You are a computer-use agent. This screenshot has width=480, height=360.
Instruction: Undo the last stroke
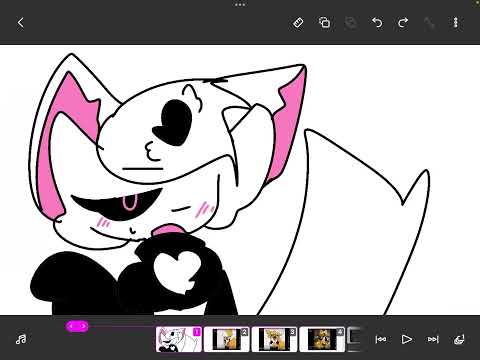click(x=377, y=23)
